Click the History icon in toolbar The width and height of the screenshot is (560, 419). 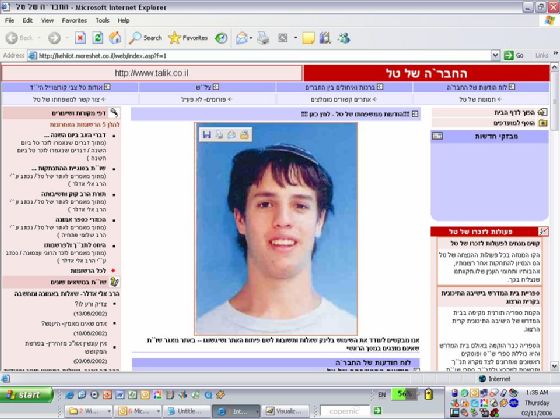[x=221, y=38]
